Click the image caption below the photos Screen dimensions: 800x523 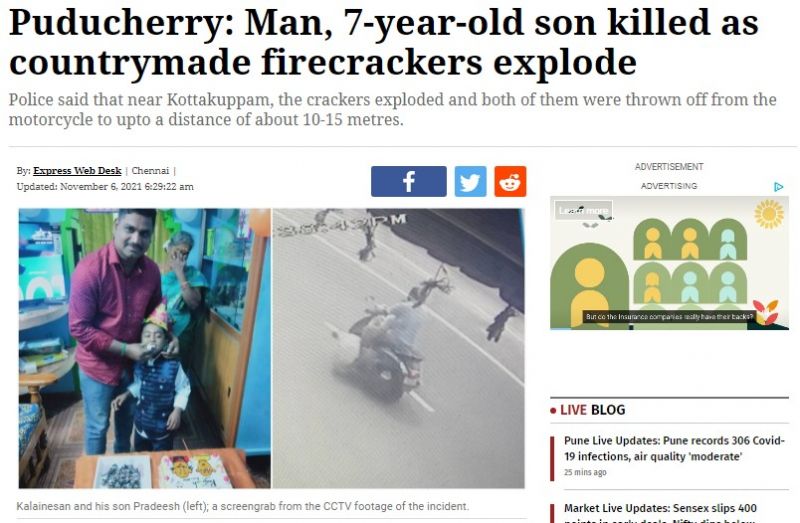click(242, 506)
